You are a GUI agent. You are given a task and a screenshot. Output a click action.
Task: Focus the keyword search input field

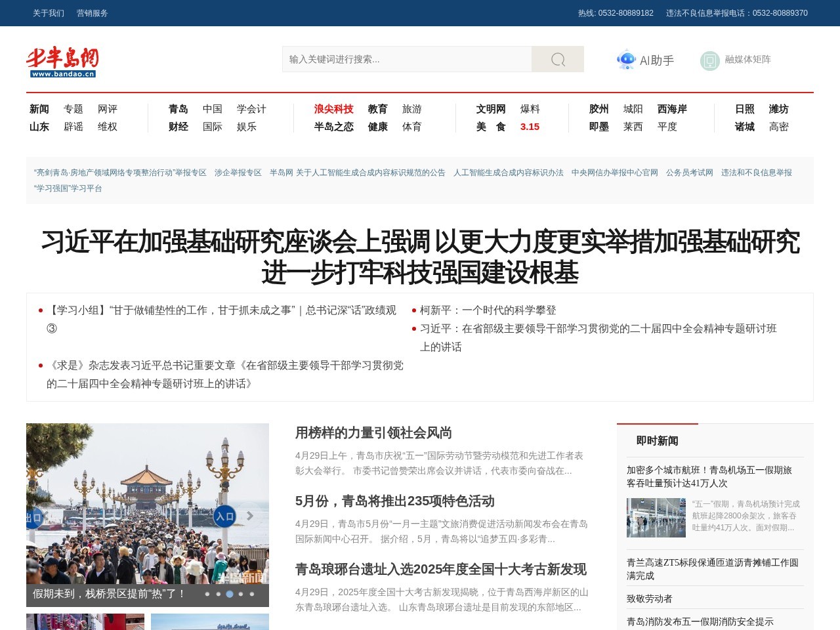coord(407,59)
